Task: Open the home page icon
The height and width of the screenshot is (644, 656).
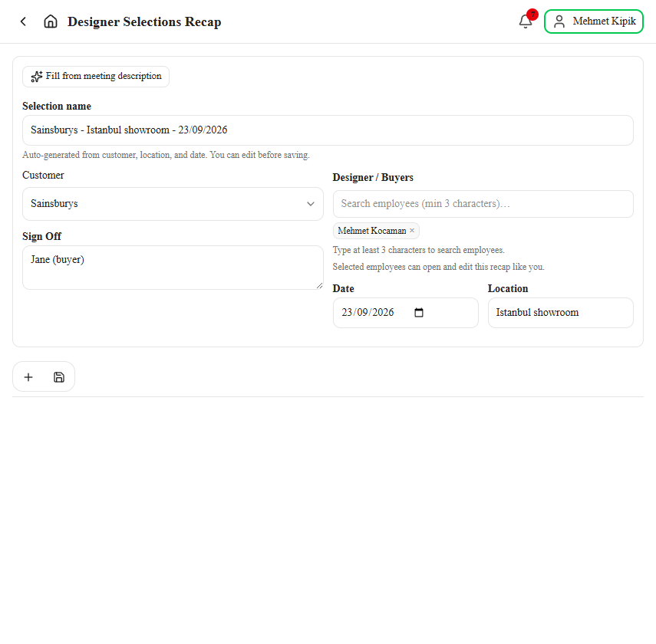Action: coord(51,21)
